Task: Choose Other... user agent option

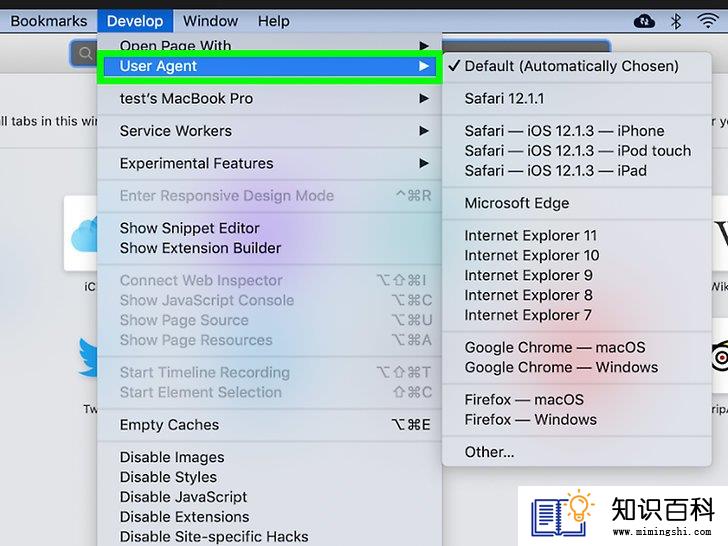Action: point(577,452)
